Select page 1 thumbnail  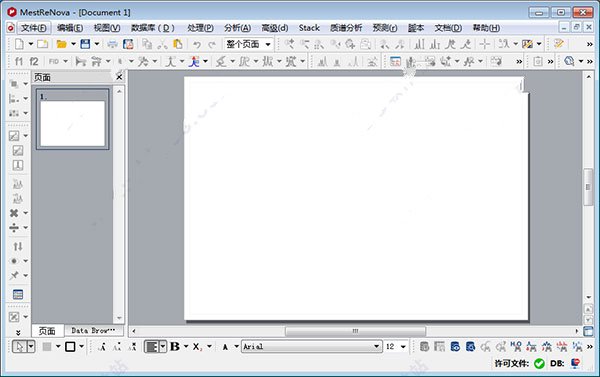[72, 119]
